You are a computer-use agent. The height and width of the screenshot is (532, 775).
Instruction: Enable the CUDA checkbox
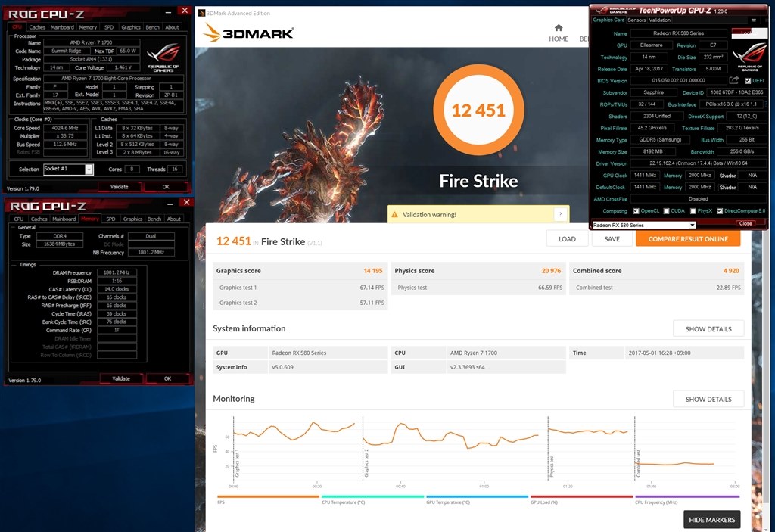[666, 211]
